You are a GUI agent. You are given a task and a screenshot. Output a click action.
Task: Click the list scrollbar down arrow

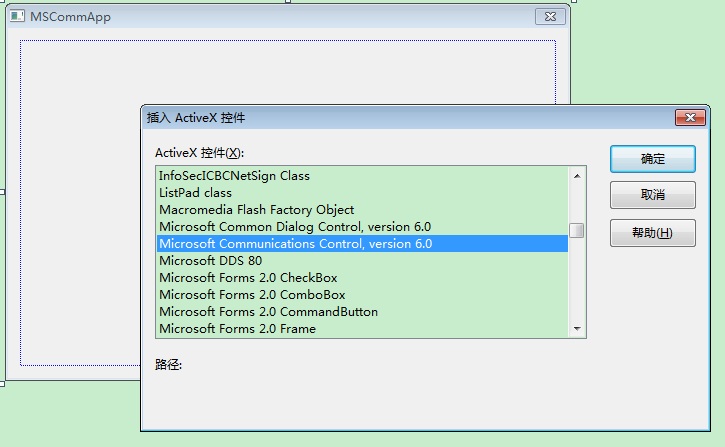pos(577,329)
